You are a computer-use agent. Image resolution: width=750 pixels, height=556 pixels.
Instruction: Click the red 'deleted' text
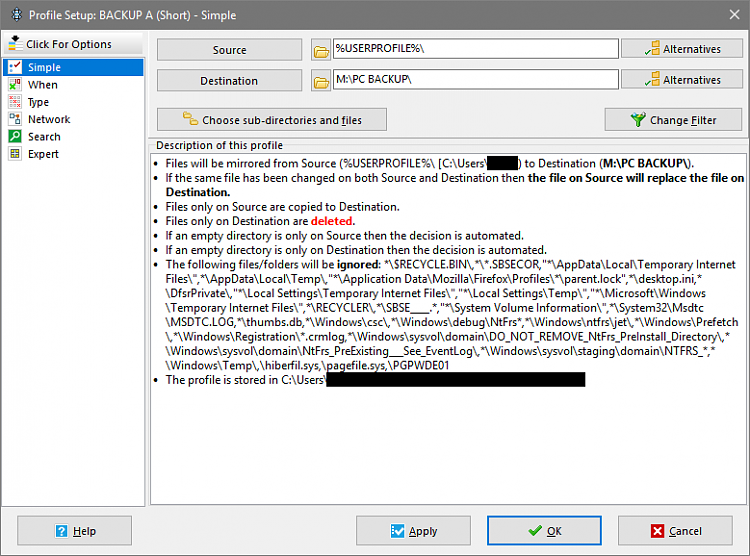(331, 221)
